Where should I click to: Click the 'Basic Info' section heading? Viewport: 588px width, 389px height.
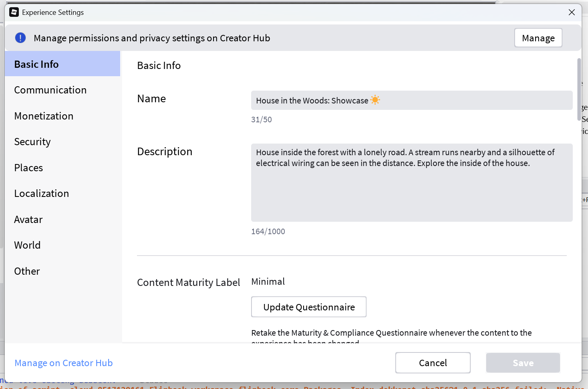159,65
